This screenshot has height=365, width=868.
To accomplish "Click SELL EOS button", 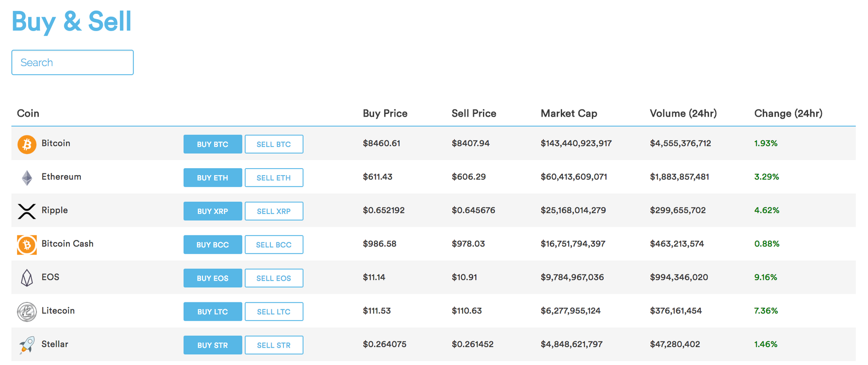I will click(274, 278).
